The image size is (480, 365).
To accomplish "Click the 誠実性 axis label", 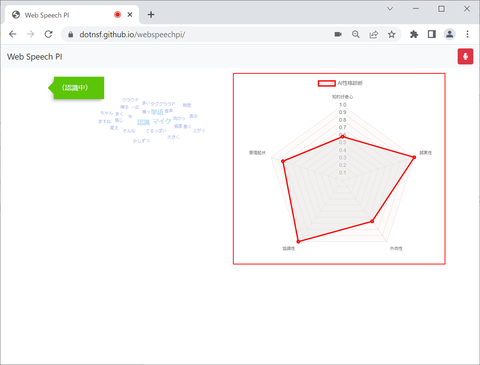I will tap(426, 152).
